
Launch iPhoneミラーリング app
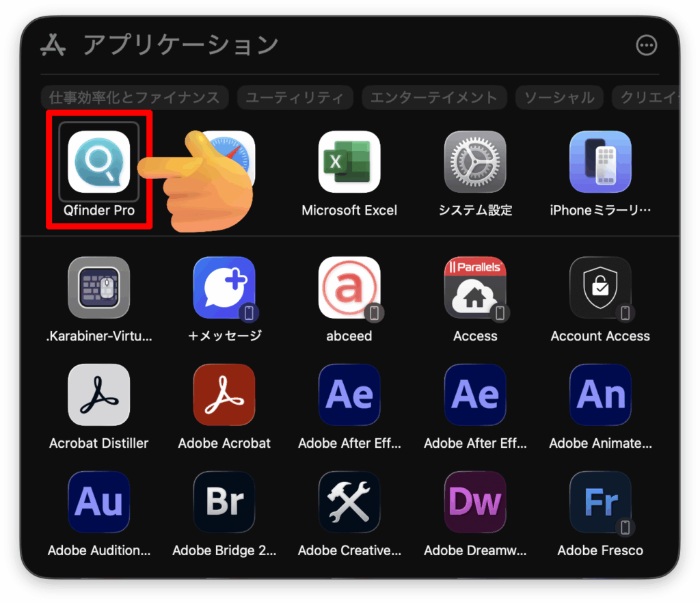[x=600, y=162]
